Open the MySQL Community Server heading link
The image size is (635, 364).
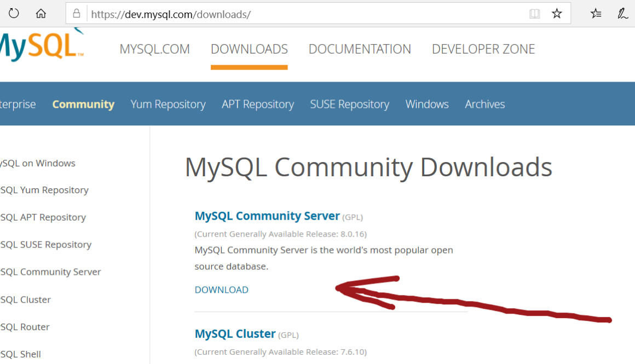[x=267, y=216]
